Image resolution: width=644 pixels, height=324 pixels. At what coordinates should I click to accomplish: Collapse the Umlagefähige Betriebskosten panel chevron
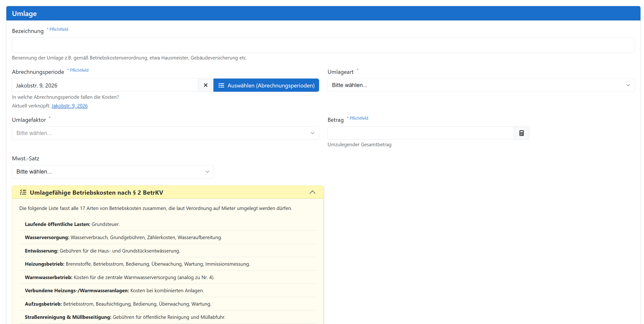[x=312, y=192]
